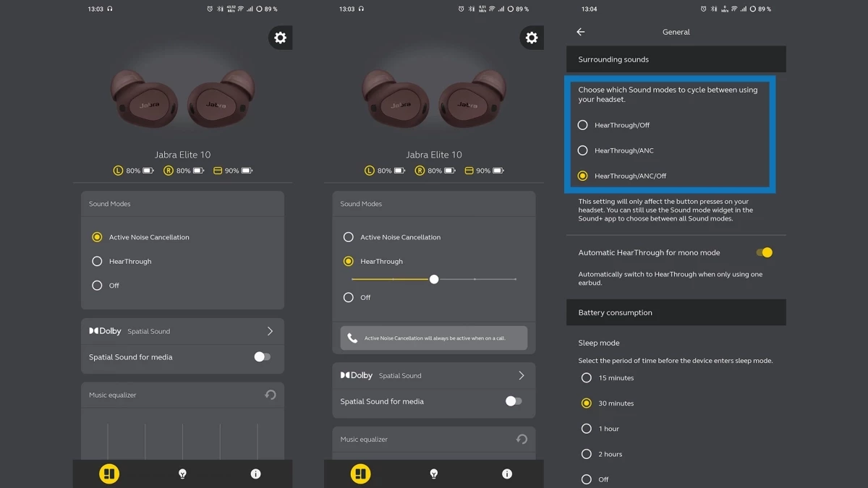Tap the battery status indicator on right screen
This screenshot has height=488, width=868.
point(762,9)
